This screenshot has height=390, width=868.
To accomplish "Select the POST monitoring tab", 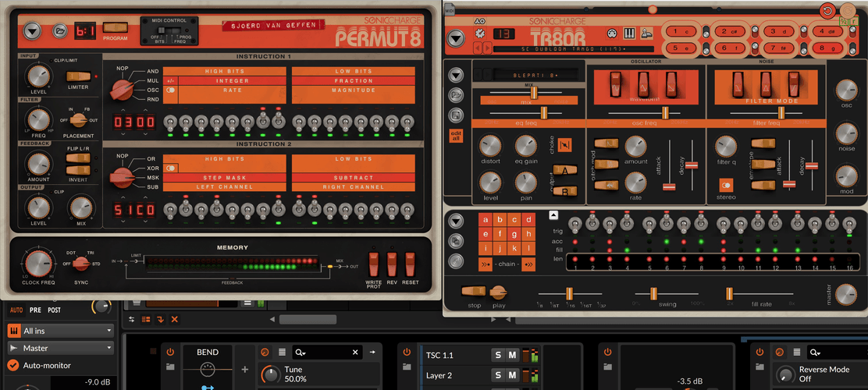I will [x=55, y=310].
